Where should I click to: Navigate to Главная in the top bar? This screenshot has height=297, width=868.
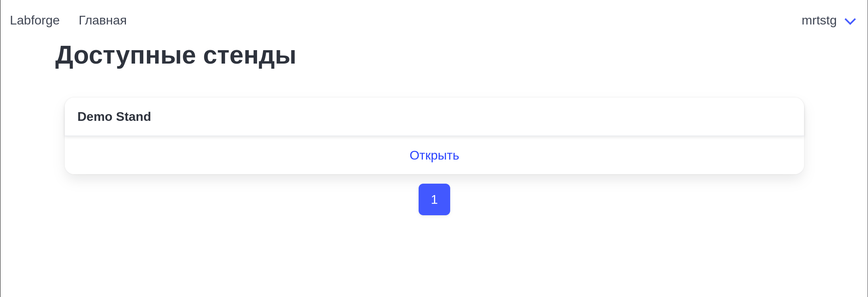tap(103, 20)
